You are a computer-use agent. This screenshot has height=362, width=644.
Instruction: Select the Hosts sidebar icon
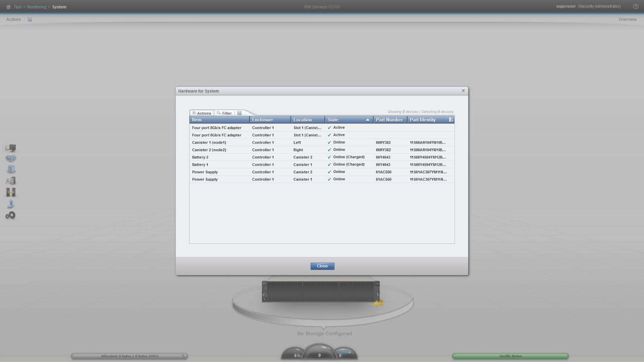[10, 181]
